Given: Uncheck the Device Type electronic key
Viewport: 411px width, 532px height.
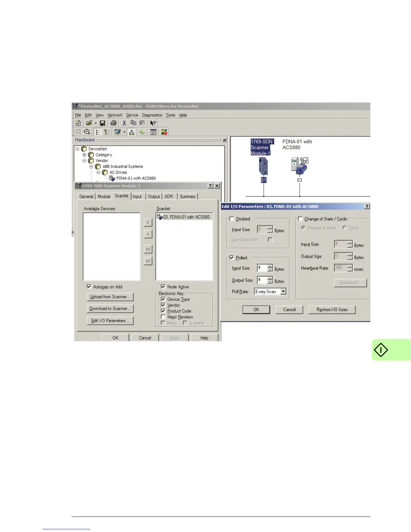Looking at the screenshot, I should pos(163,299).
